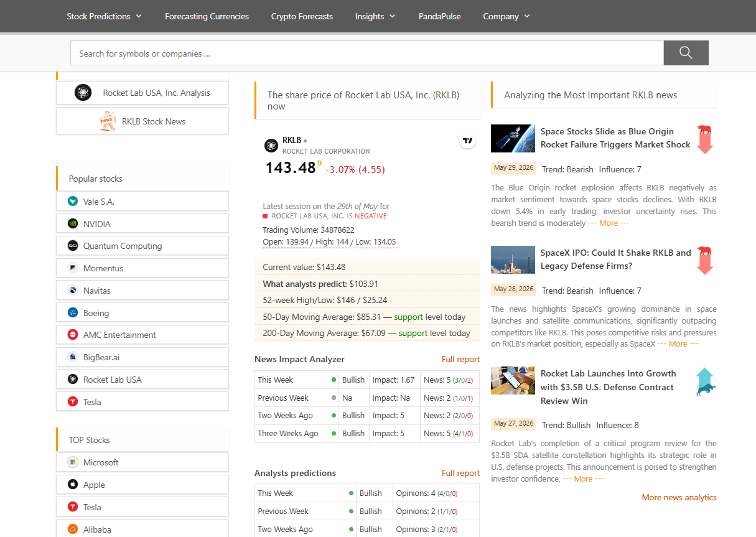Click 'What analysts predict: $103.91' row

(367, 284)
